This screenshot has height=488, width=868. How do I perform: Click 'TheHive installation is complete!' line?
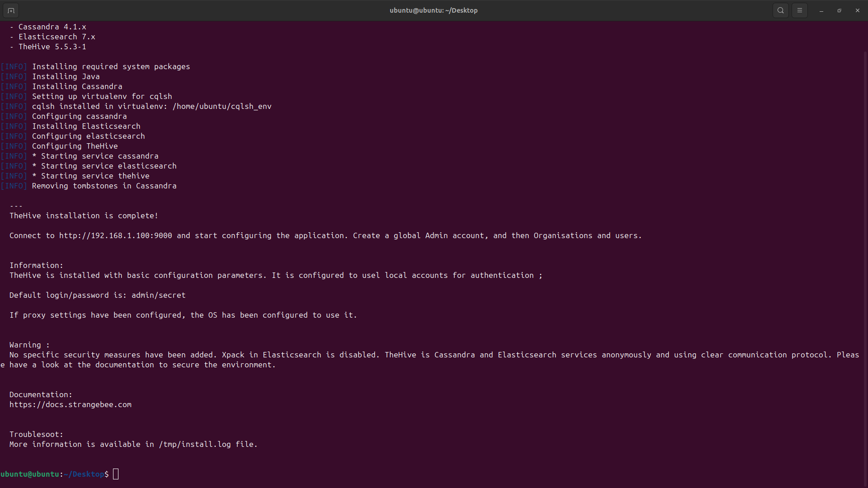(x=84, y=216)
